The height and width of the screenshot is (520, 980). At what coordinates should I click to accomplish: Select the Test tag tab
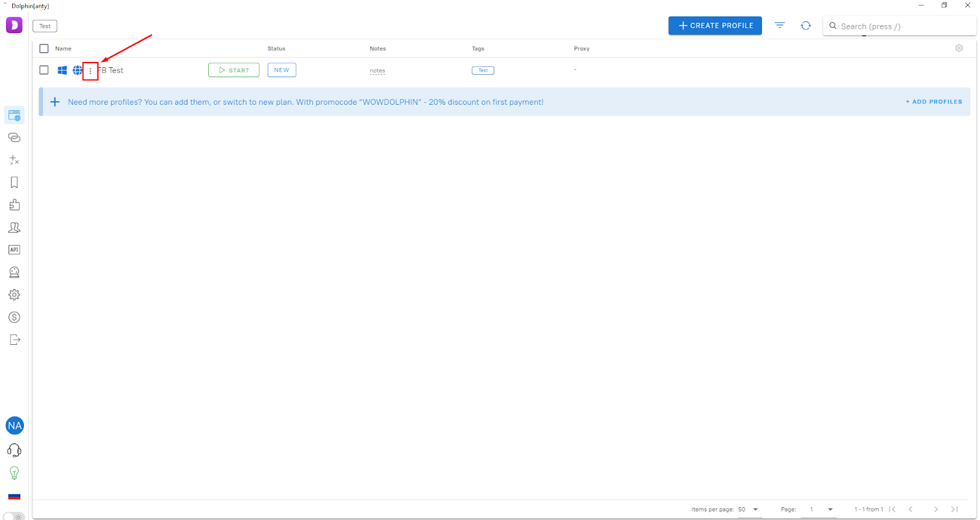pos(45,26)
